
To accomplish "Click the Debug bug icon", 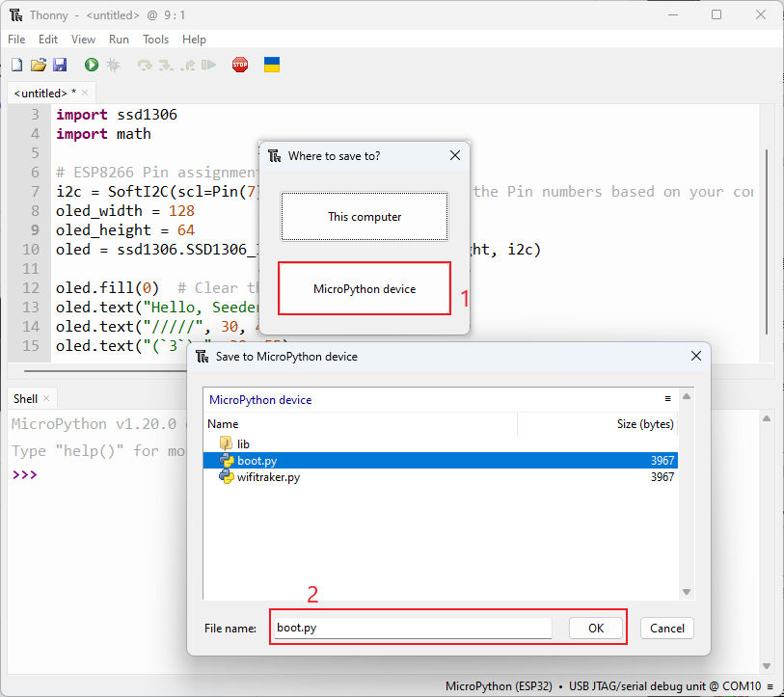I will [x=114, y=65].
